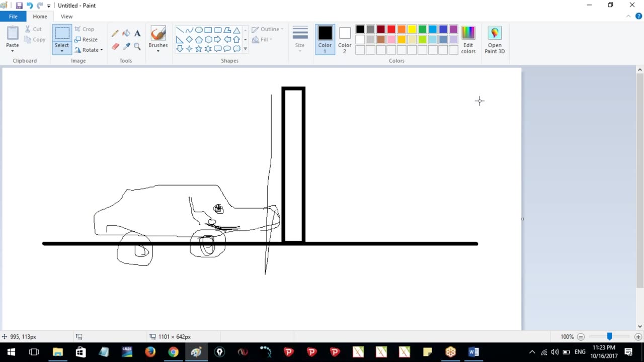Pick the Rectangle shape
The height and width of the screenshot is (362, 644).
pyautogui.click(x=208, y=30)
